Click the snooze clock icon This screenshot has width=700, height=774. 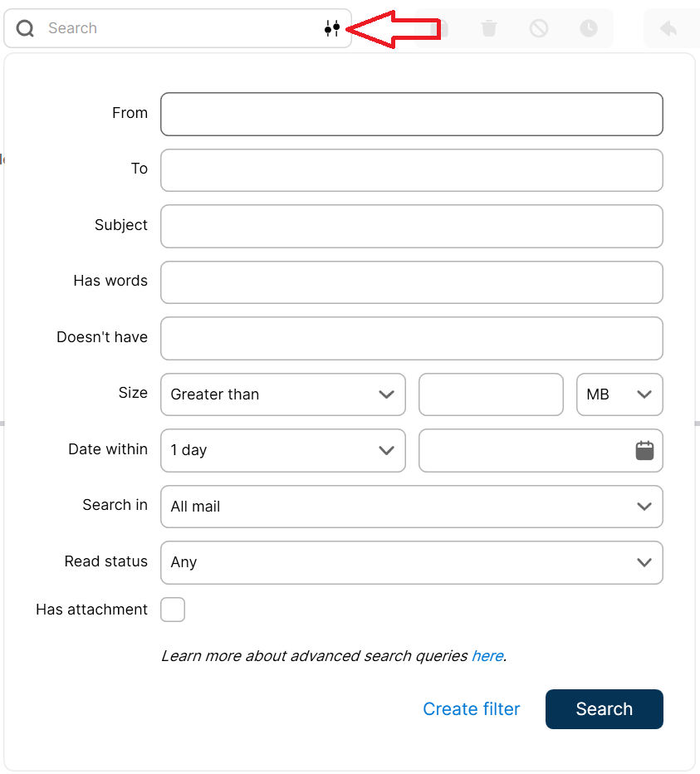[589, 29]
